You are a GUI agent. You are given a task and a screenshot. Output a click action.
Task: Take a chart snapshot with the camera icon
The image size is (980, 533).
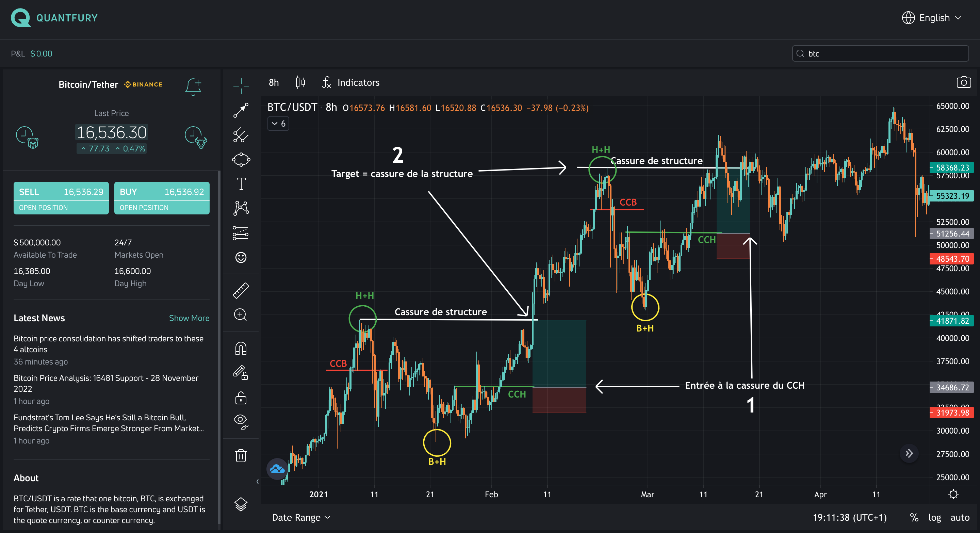point(964,82)
